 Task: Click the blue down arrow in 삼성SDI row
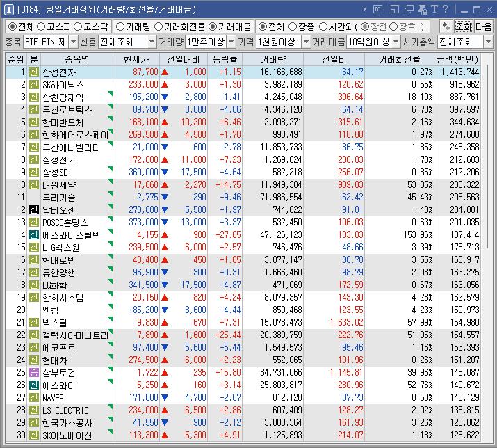click(165, 173)
